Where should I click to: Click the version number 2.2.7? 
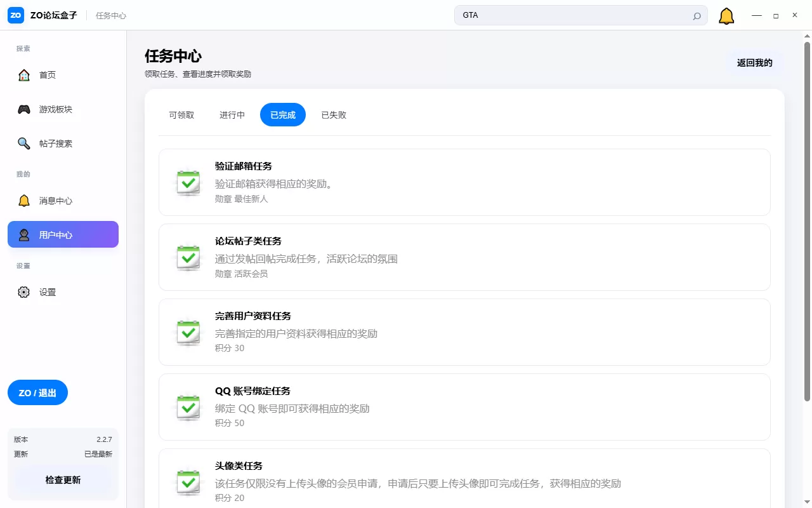pos(104,439)
